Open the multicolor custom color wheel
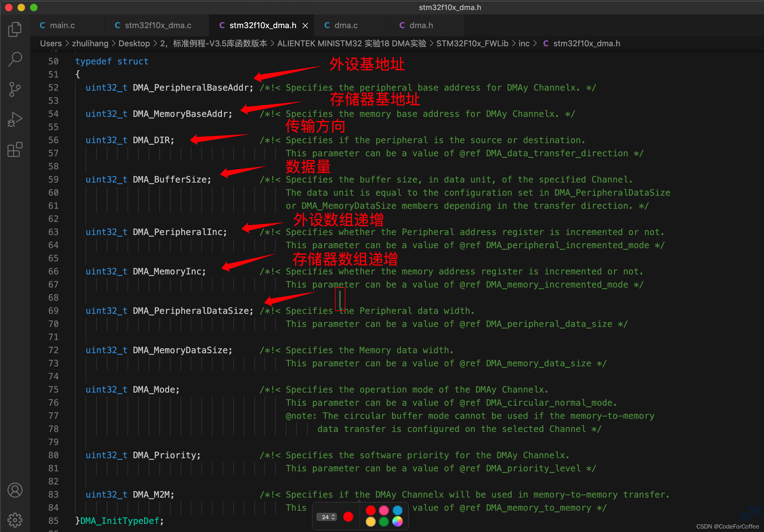 [397, 521]
